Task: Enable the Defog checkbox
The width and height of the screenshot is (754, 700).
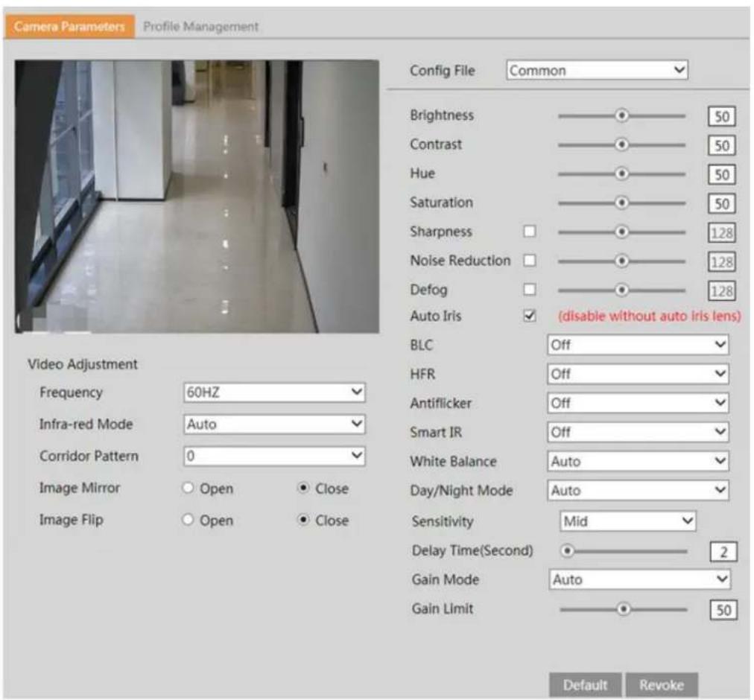Action: [x=530, y=290]
